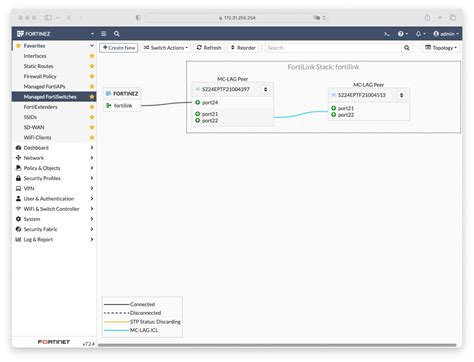The image size is (474, 362).
Task: Open the CLI console icon
Action: pyautogui.click(x=387, y=34)
